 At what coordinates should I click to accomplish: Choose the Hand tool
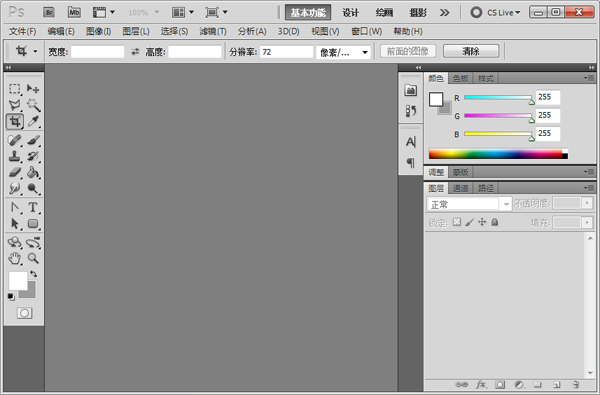[15, 258]
